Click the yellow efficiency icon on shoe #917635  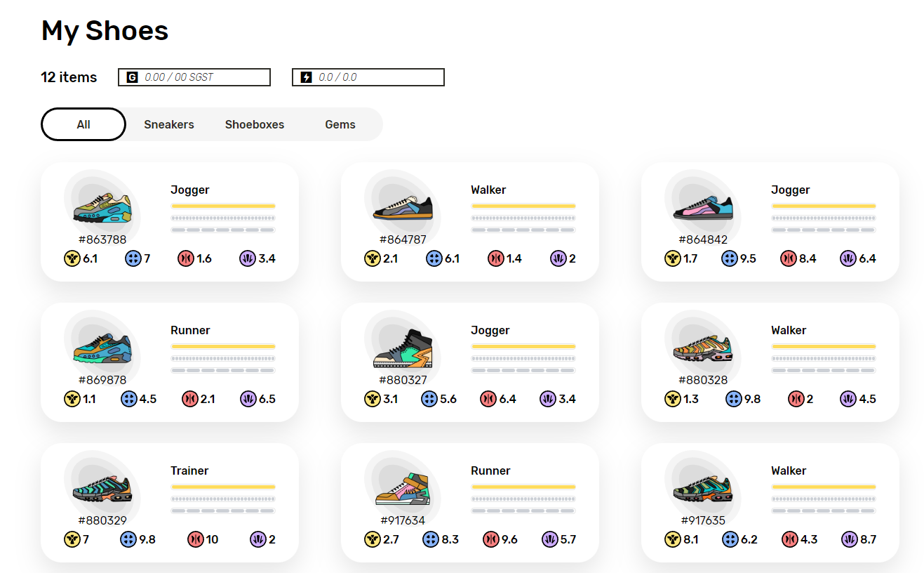tap(672, 539)
